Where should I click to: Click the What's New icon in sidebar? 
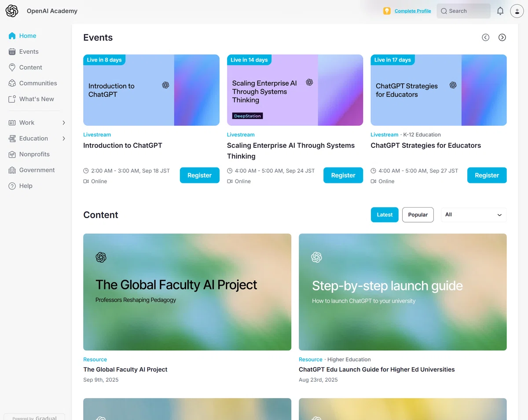pyautogui.click(x=12, y=99)
